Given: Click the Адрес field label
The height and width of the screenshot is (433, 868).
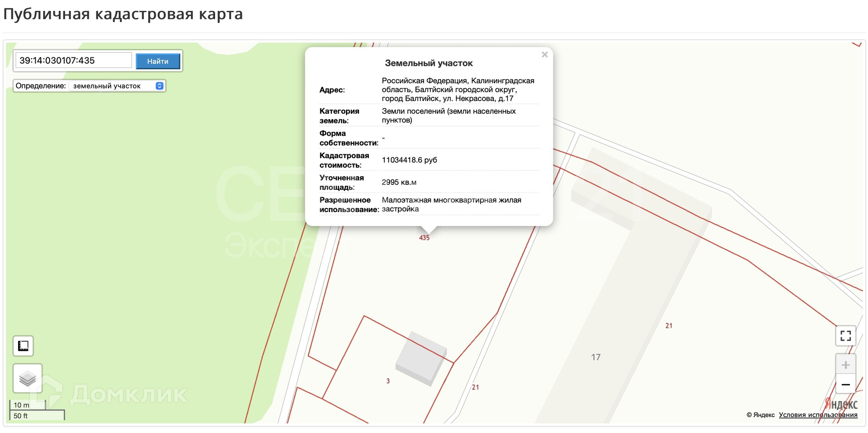Looking at the screenshot, I should tap(332, 90).
